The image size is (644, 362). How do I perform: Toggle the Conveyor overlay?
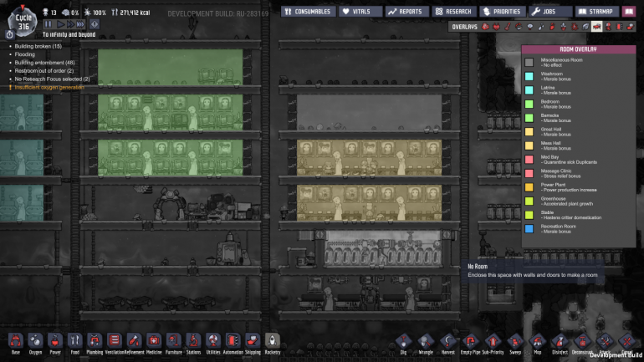click(631, 27)
